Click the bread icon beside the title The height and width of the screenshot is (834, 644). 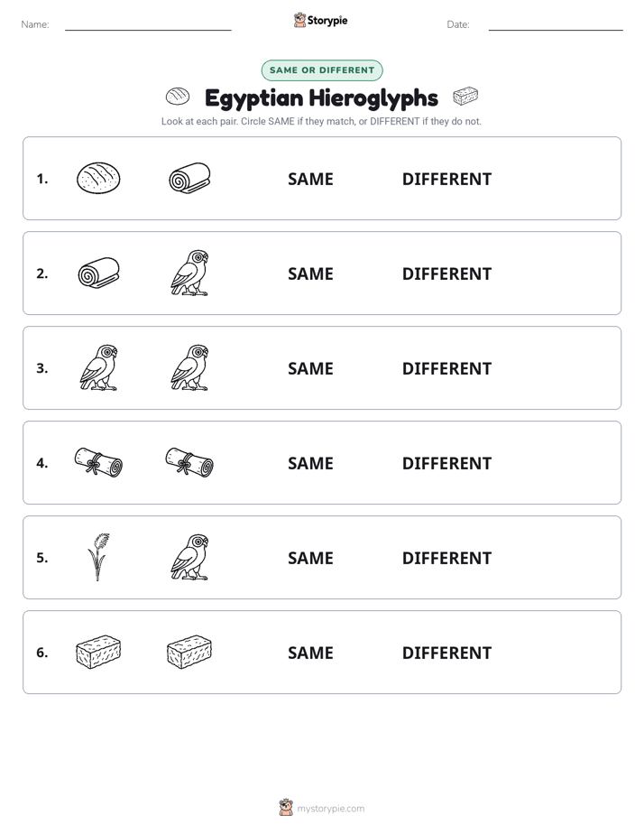click(178, 97)
